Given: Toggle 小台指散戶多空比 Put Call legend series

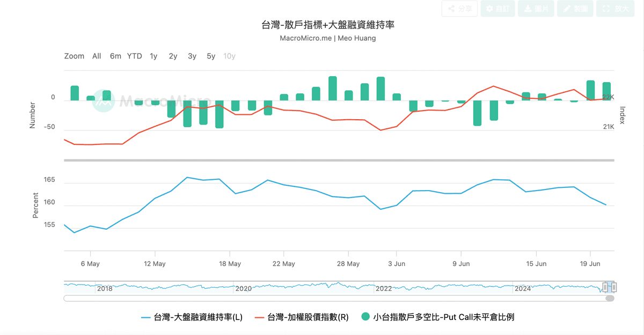Looking at the screenshot, I should coord(438,317).
